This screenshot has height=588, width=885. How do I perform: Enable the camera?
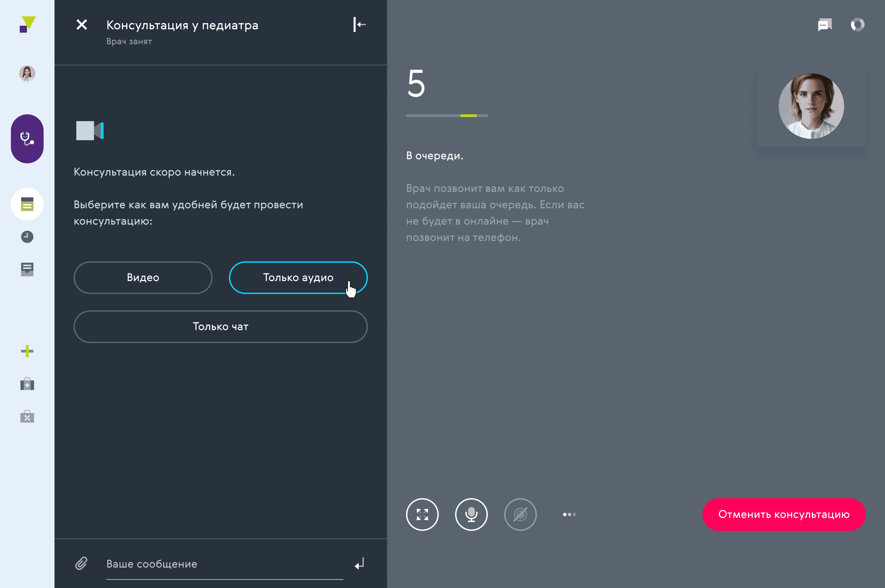click(x=521, y=514)
